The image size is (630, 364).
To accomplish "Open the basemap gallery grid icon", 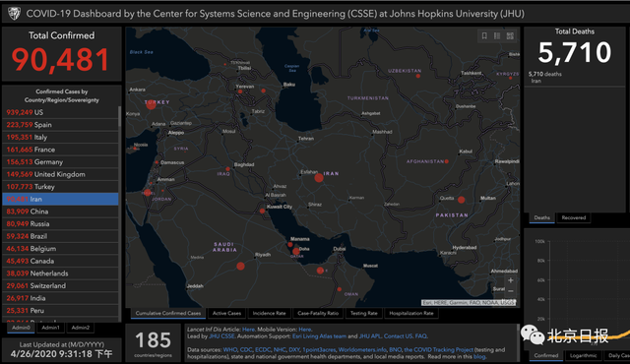I will click(510, 36).
